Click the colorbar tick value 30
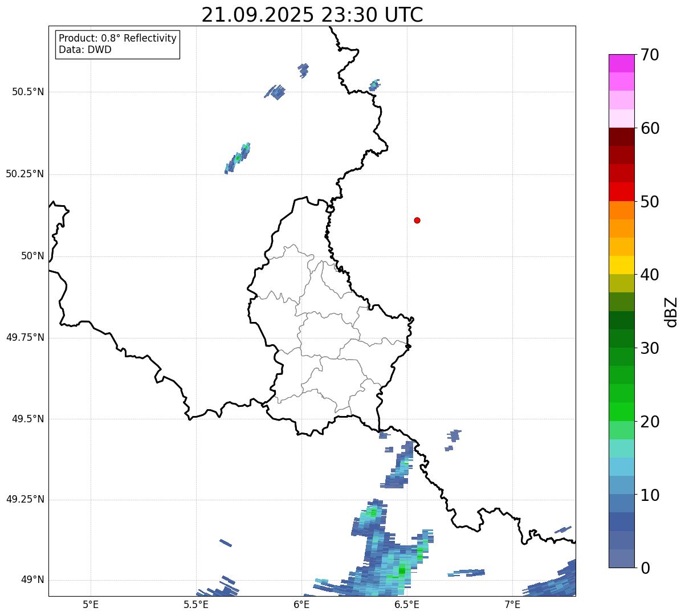This screenshot has height=616, width=685. point(650,348)
